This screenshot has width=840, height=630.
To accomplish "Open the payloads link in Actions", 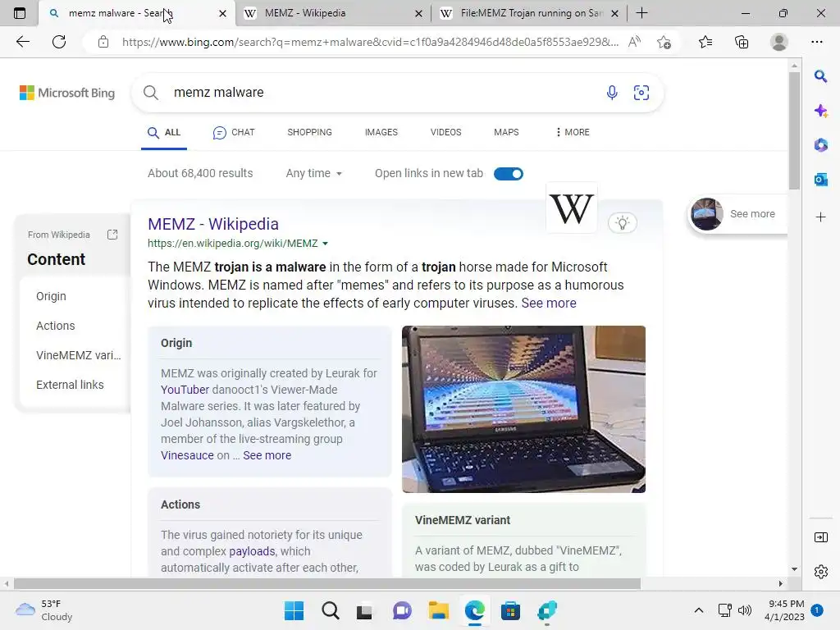I will 252,551.
